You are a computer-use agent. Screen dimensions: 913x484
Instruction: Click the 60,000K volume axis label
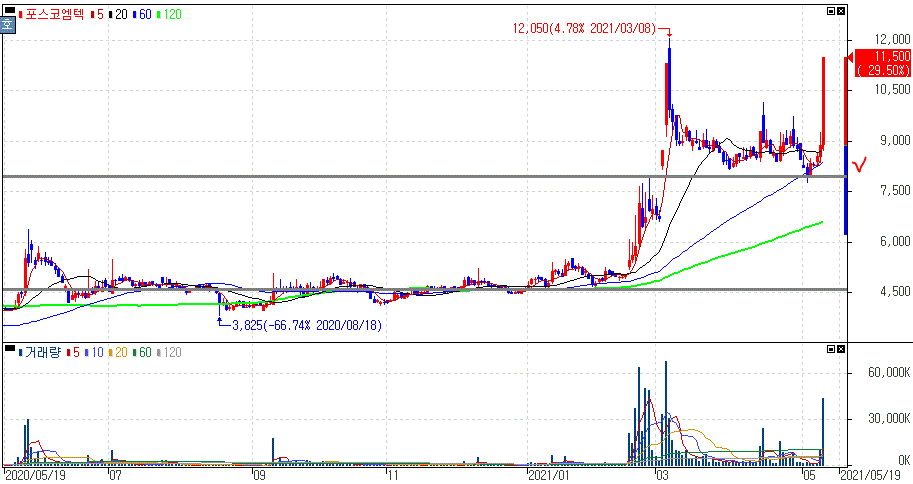pyautogui.click(x=889, y=373)
